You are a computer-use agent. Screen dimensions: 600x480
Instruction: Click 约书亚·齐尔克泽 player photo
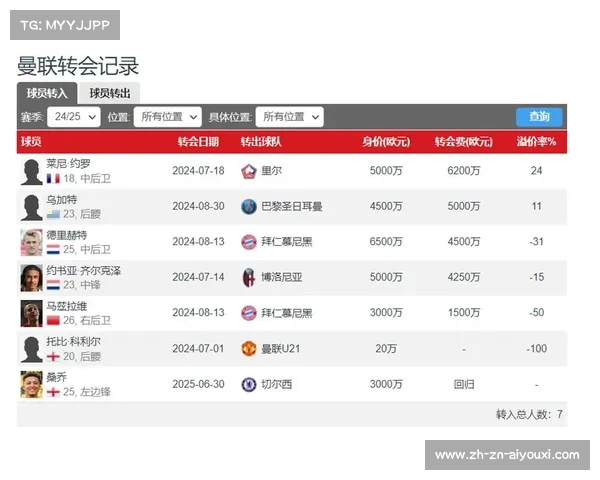(31, 278)
